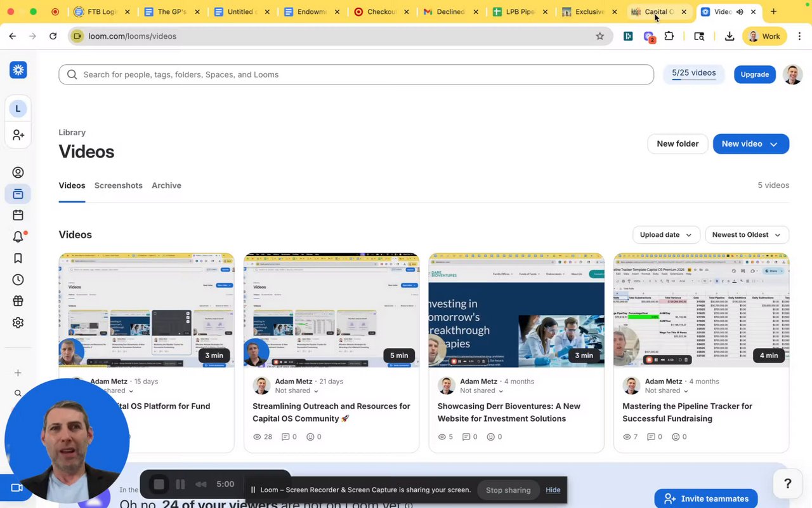Click the small search icon in sidebar
The width and height of the screenshot is (812, 508).
(x=18, y=394)
